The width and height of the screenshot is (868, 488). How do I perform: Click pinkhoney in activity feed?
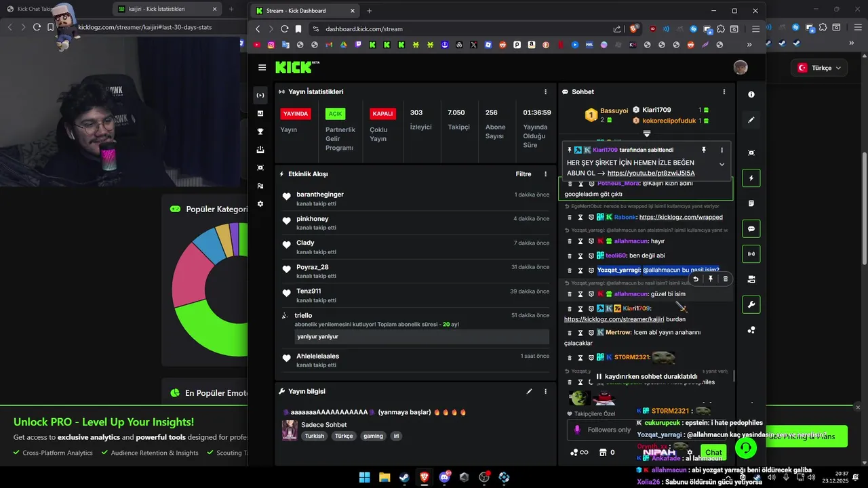pyautogui.click(x=313, y=218)
